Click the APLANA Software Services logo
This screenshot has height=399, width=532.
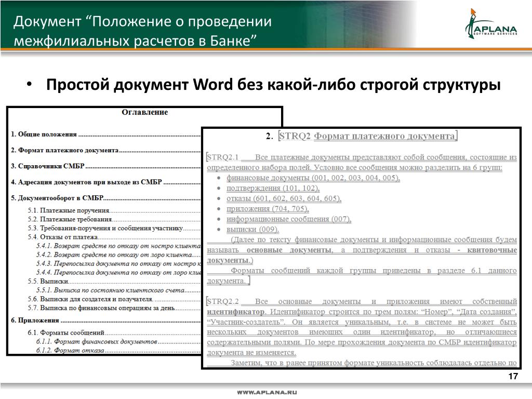(x=491, y=24)
